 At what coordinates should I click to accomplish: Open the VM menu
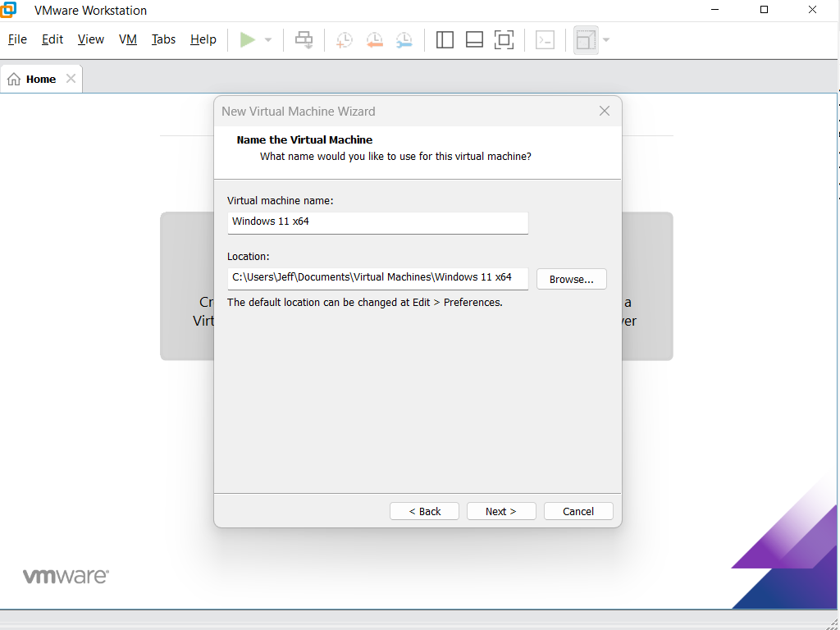pyautogui.click(x=127, y=39)
